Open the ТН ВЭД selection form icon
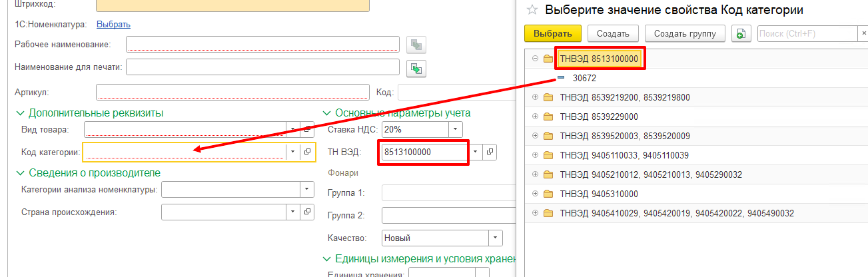This screenshot has width=868, height=277. (490, 152)
